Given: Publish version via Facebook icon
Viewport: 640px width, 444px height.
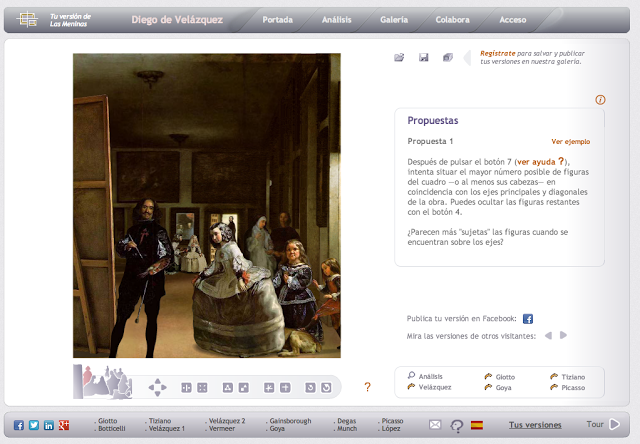Looking at the screenshot, I should [x=528, y=319].
